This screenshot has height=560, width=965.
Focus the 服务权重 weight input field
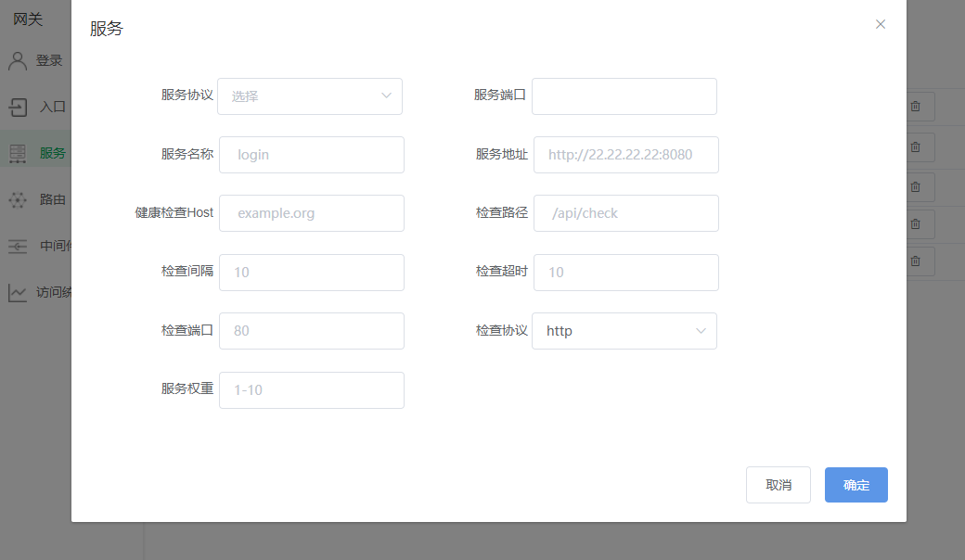(311, 389)
